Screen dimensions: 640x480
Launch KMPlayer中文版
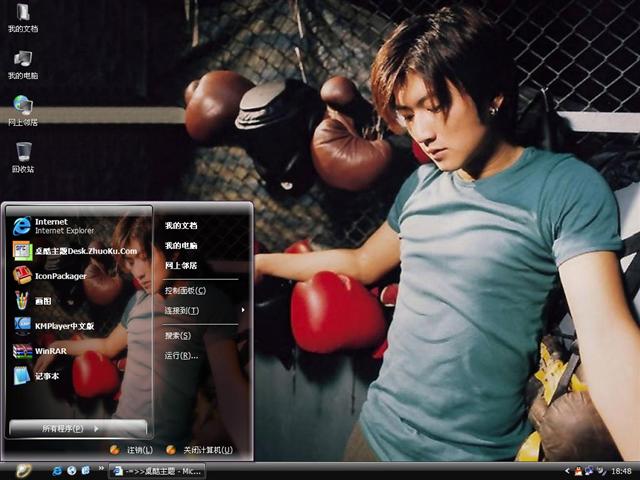(80, 326)
